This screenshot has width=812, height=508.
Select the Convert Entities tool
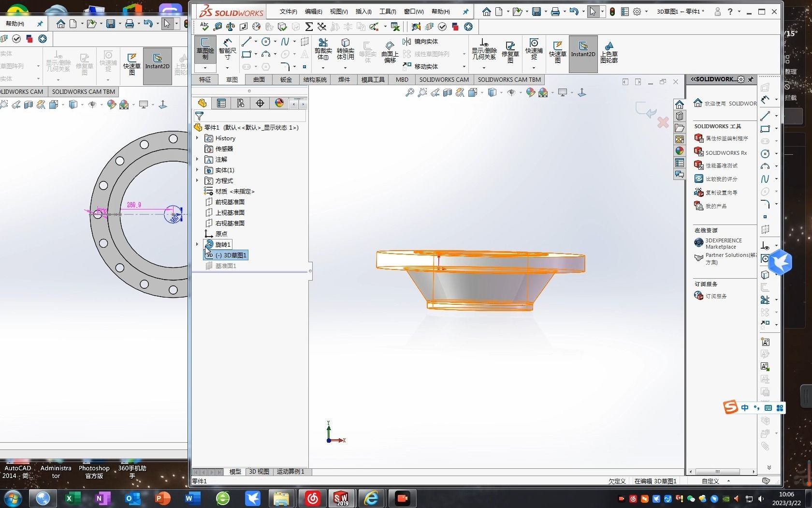point(345,51)
